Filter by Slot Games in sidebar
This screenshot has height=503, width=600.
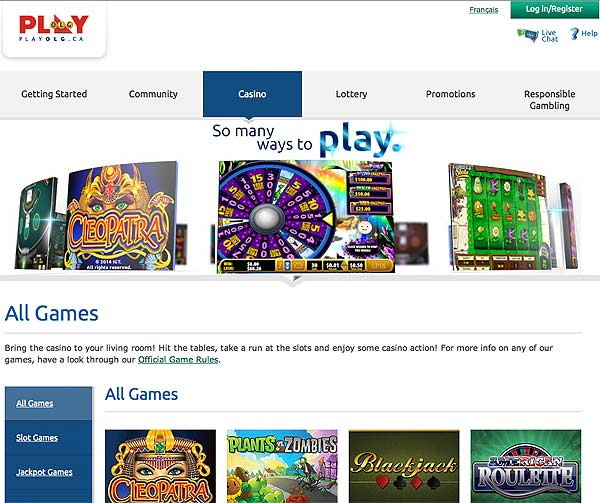[37, 438]
